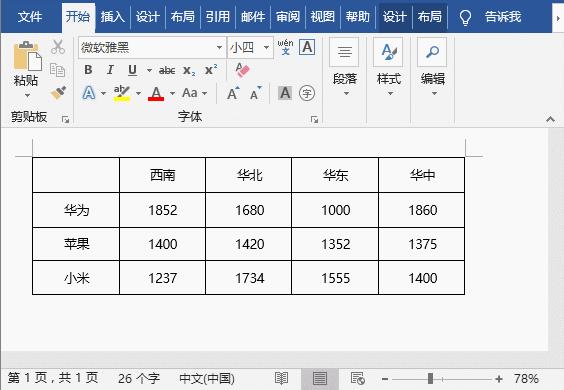Click Decrease Font Size icon
Viewport: 564px width, 390px height.
(256, 94)
